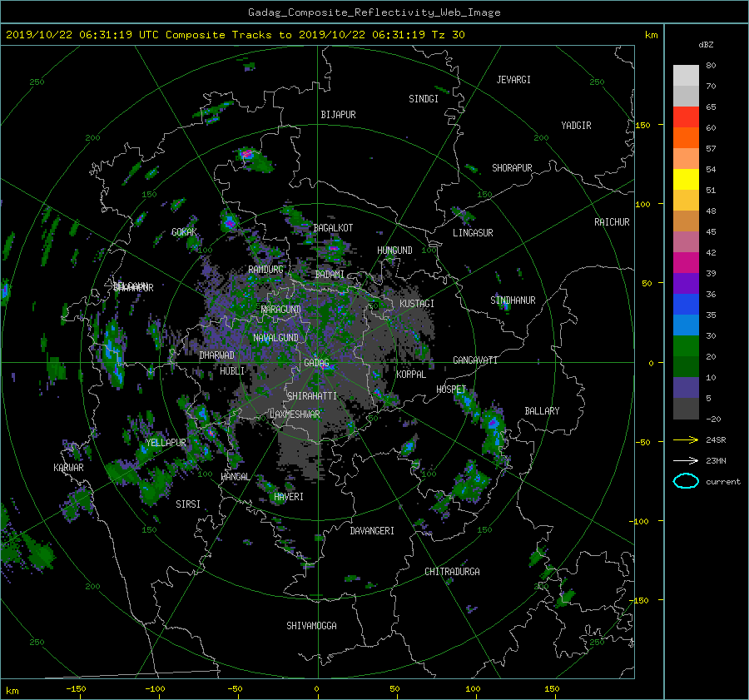The width and height of the screenshot is (749, 700).
Task: Click the NAVALGUND city label
Action: coord(275,338)
